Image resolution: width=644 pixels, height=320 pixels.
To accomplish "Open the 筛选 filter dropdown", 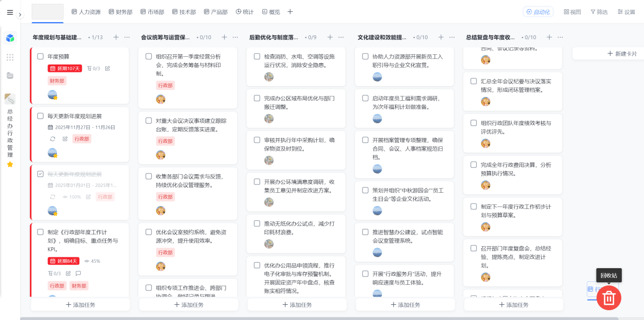I will [x=599, y=12].
